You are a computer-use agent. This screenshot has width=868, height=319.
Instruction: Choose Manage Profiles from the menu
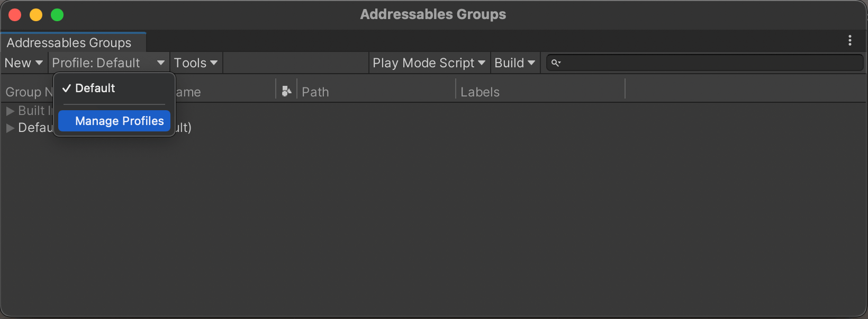(114, 121)
